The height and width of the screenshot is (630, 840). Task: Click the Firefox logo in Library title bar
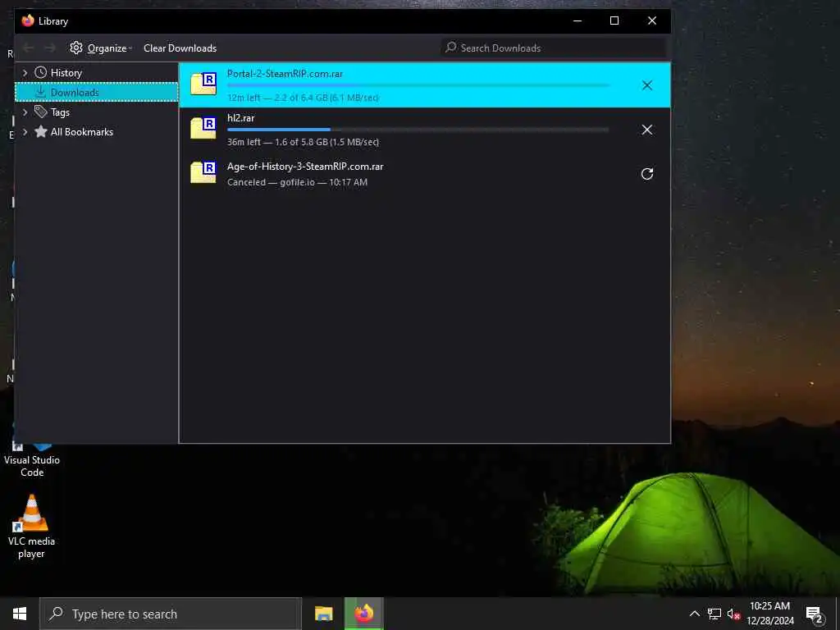28,21
